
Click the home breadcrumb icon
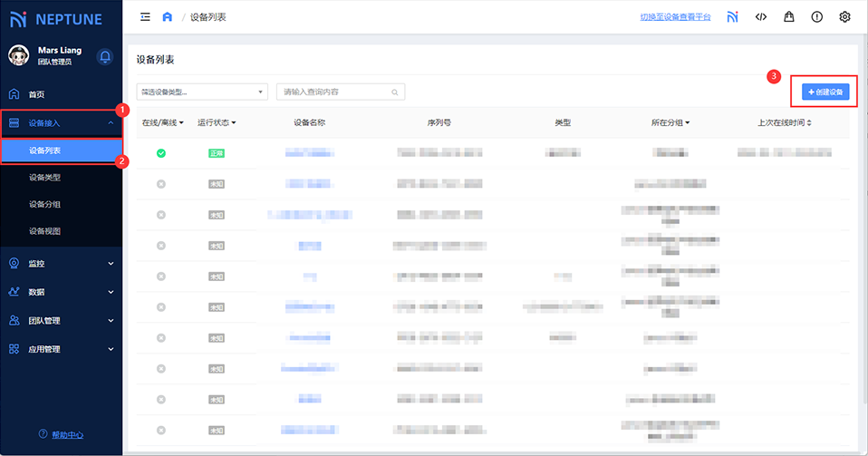[x=167, y=16]
